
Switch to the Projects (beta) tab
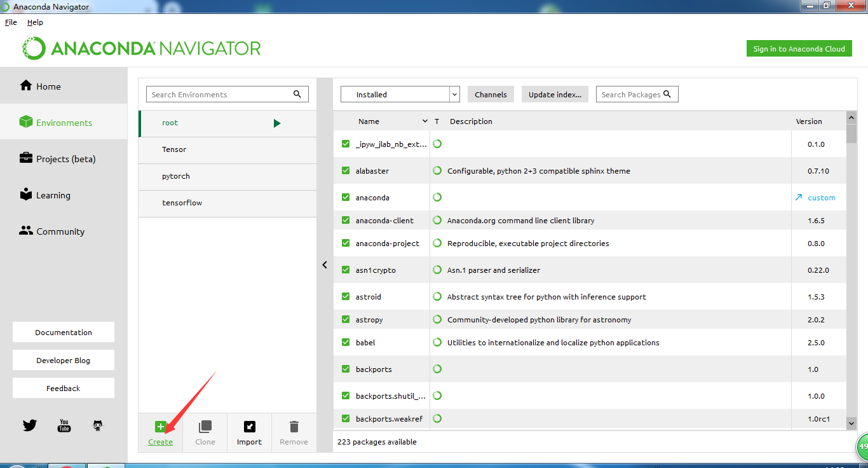pyautogui.click(x=64, y=158)
